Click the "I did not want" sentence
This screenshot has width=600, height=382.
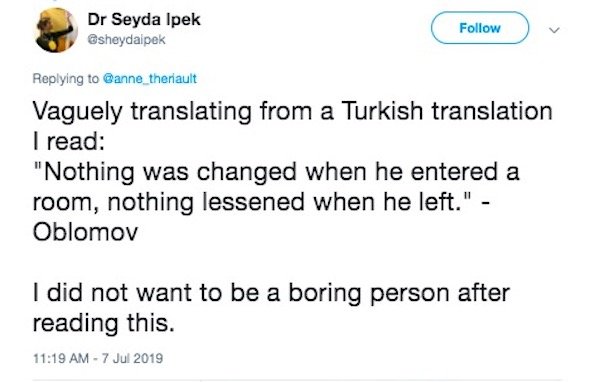271,294
